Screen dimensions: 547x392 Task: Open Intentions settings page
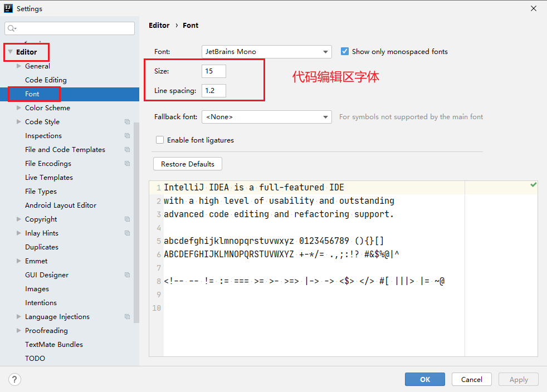[41, 303]
